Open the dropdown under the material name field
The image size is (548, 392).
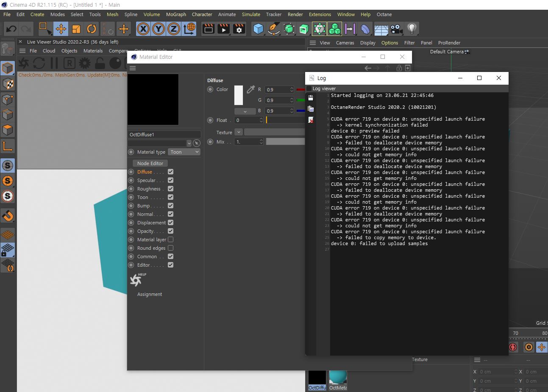[x=189, y=143]
